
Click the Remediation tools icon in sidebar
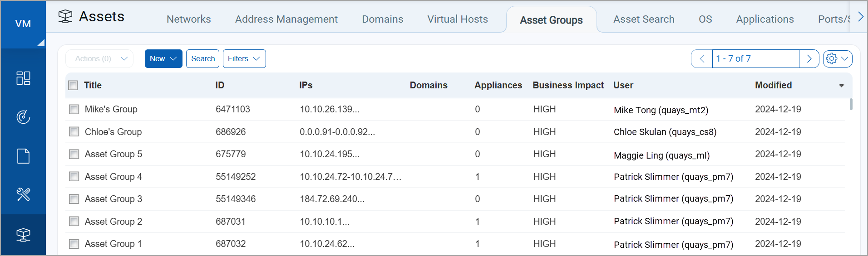23,195
